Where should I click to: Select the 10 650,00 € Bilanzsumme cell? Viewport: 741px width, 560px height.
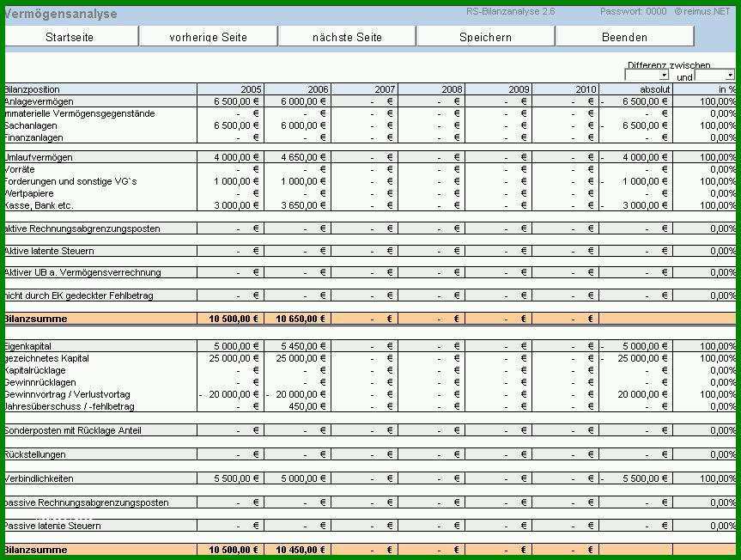click(298, 319)
